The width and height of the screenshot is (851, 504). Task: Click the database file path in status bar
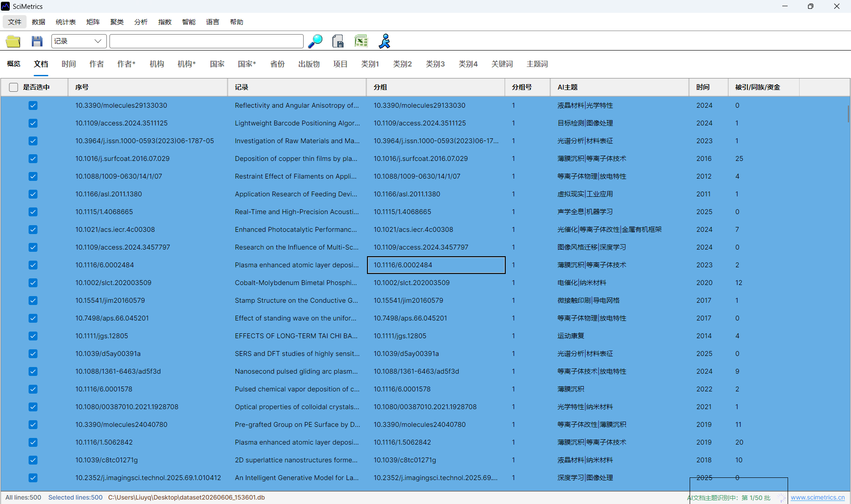pos(187,497)
